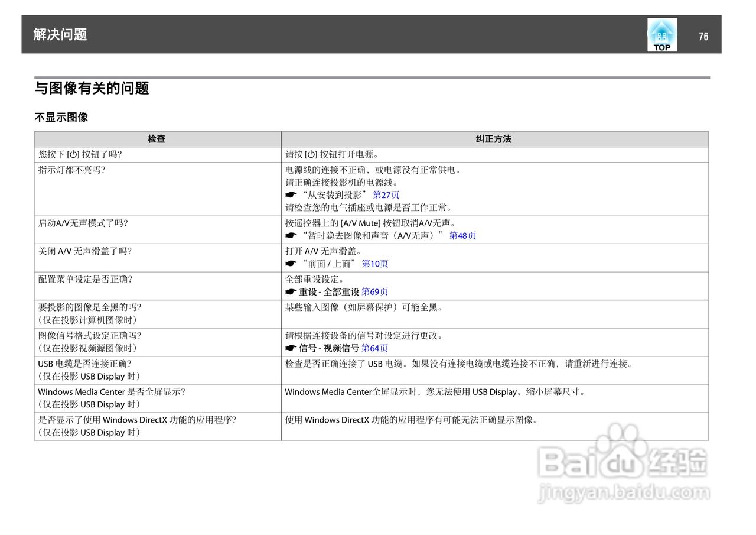756x535 pixels.
Task: Follow the 第10页 link
Action: click(x=375, y=264)
